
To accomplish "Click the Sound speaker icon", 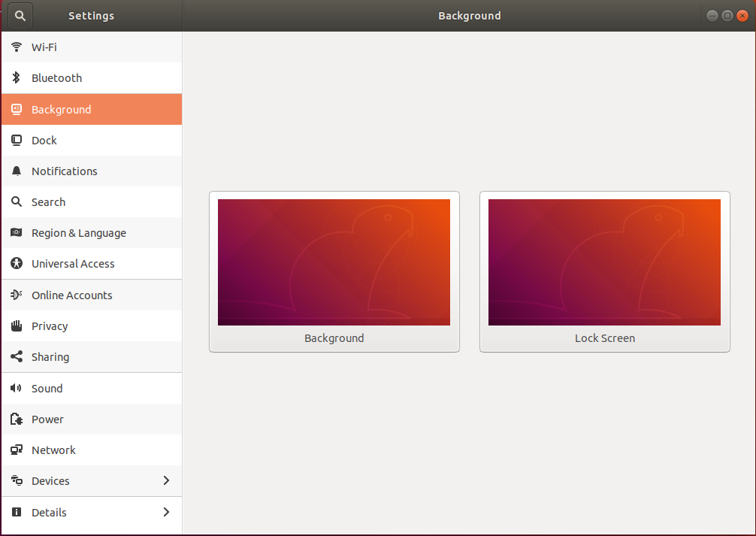I will coord(17,388).
